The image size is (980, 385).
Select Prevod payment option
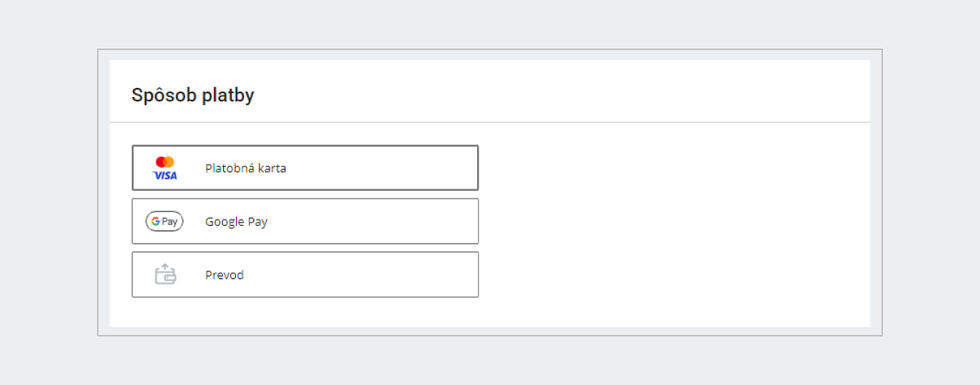point(305,275)
